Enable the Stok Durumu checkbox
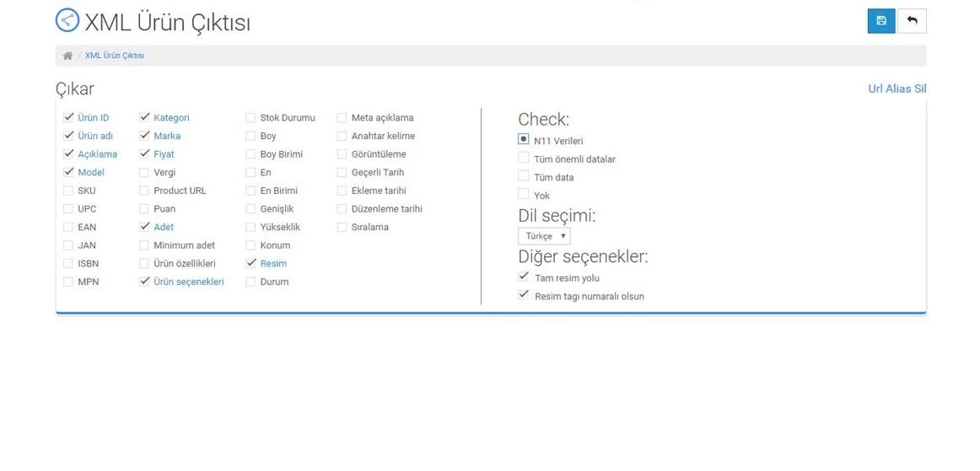 point(250,118)
